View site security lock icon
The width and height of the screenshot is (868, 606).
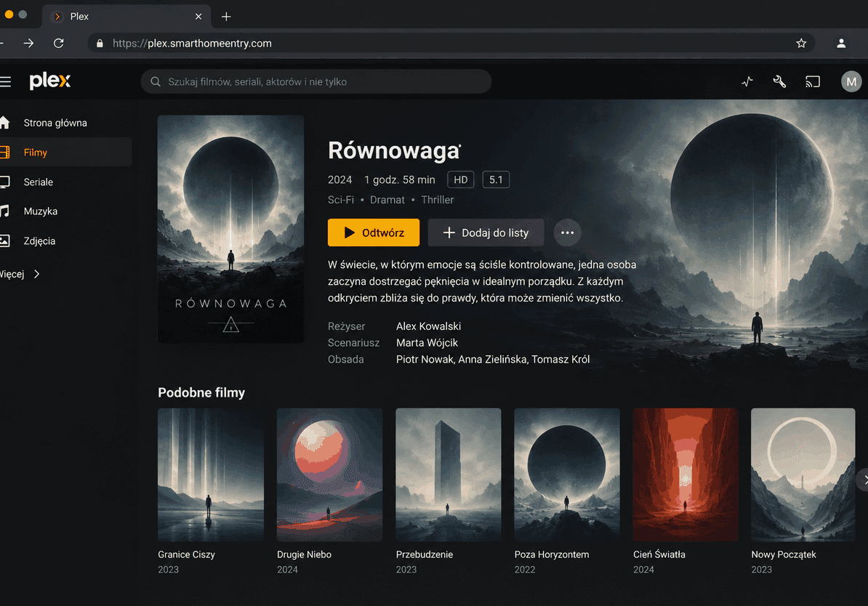pyautogui.click(x=100, y=43)
